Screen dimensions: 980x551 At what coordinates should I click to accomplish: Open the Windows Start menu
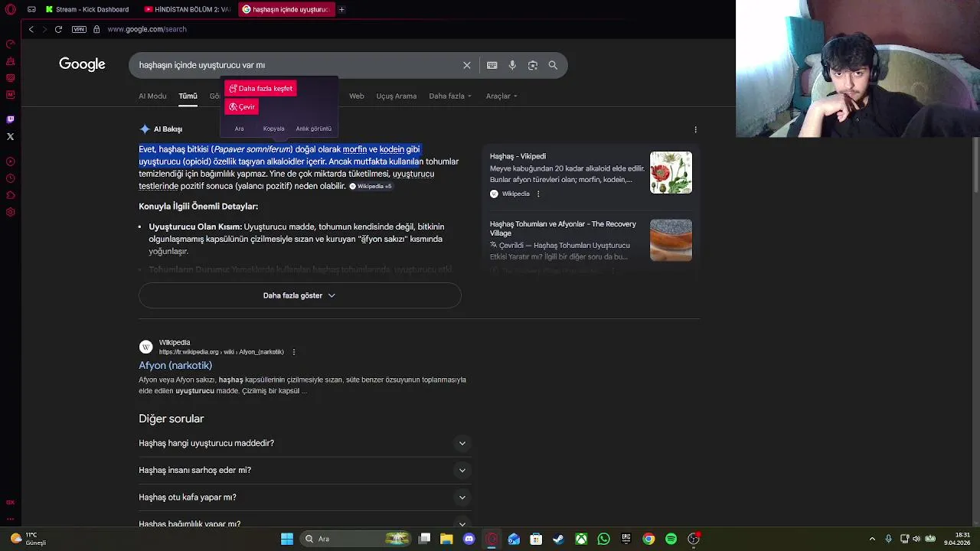click(x=287, y=539)
